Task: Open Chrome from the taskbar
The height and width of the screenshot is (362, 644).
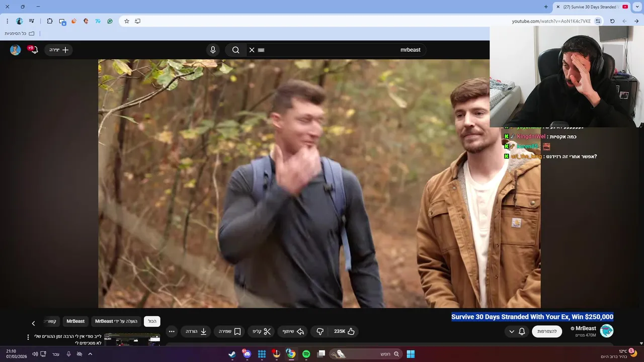Action: point(291,354)
